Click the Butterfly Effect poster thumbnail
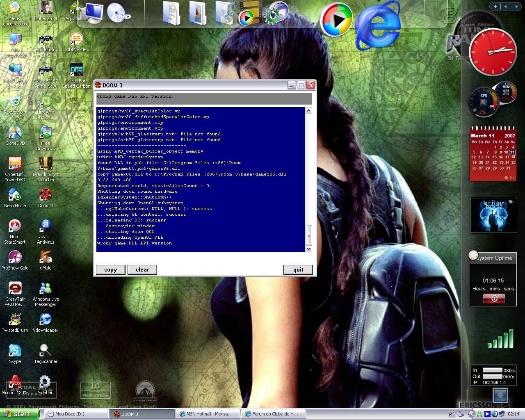Viewport: 525px width, 420px height. 493,215
